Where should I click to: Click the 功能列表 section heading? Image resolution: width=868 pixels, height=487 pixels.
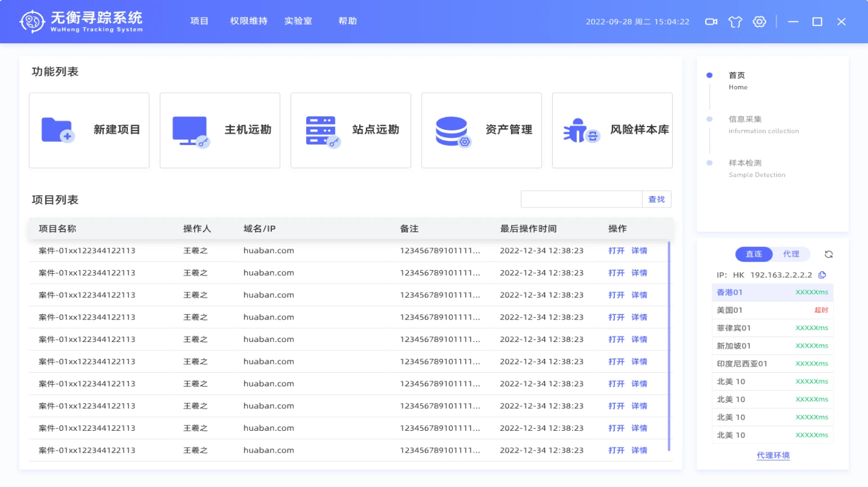point(55,71)
